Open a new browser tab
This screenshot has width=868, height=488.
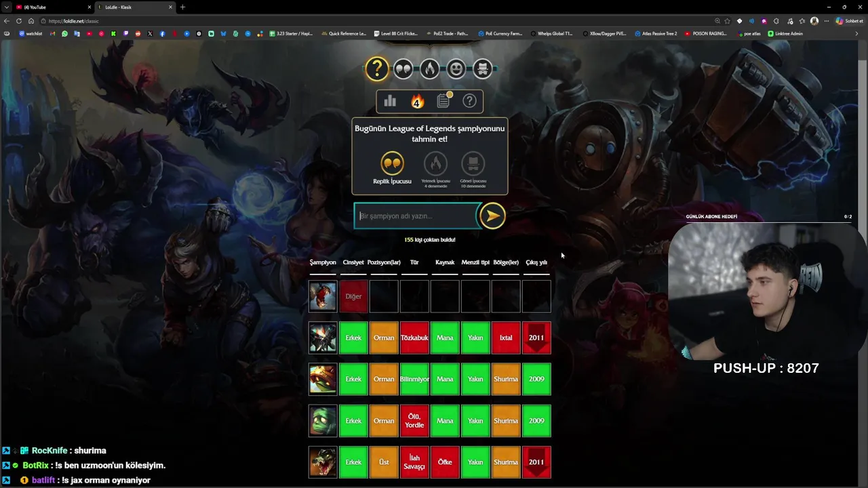pos(182,7)
